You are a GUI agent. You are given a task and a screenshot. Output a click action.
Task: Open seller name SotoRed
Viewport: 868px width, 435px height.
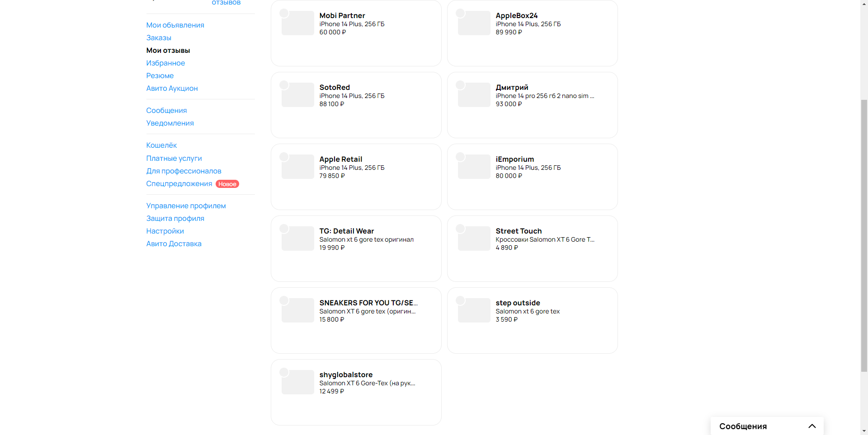(x=335, y=87)
